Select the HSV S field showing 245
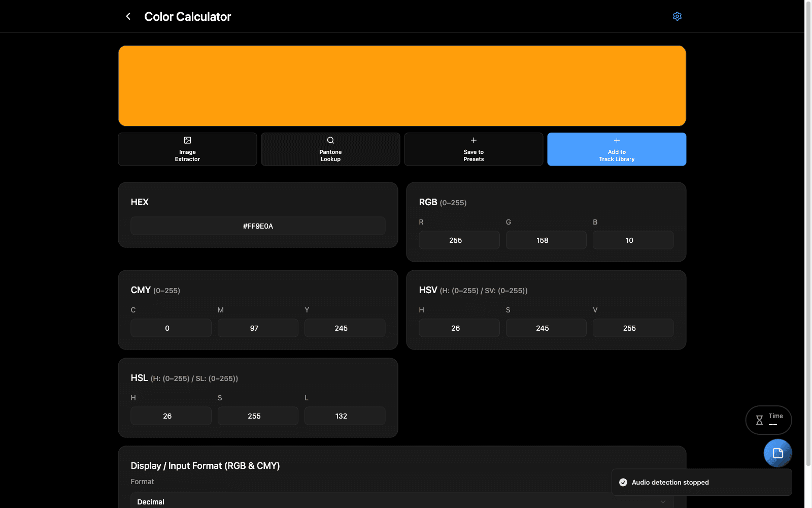 click(x=546, y=328)
